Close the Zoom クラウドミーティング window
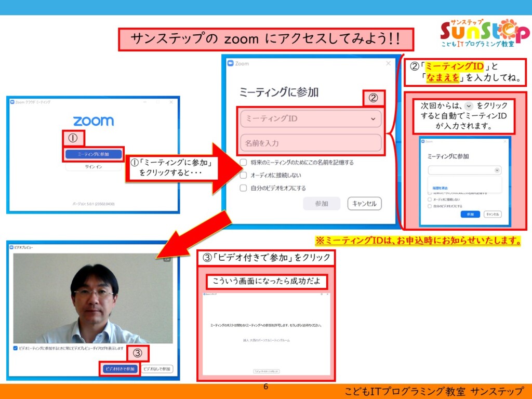Image resolution: width=532 pixels, height=399 pixels. pyautogui.click(x=171, y=102)
